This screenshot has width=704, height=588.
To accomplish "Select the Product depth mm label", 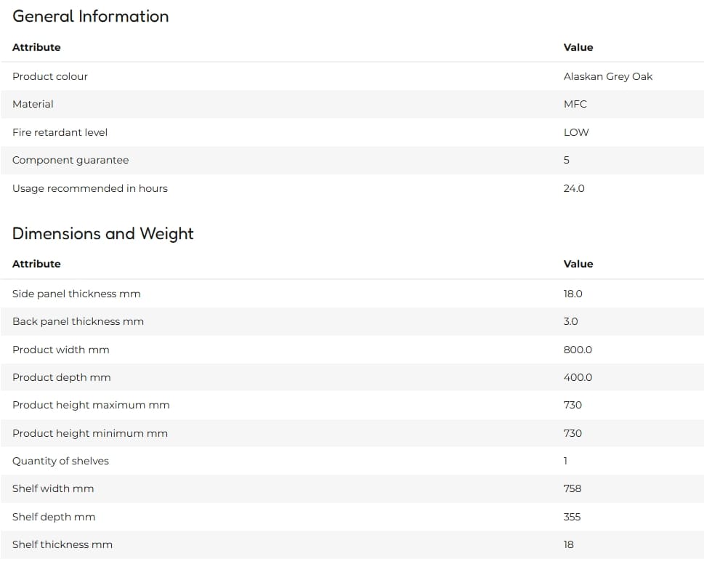I will (62, 377).
